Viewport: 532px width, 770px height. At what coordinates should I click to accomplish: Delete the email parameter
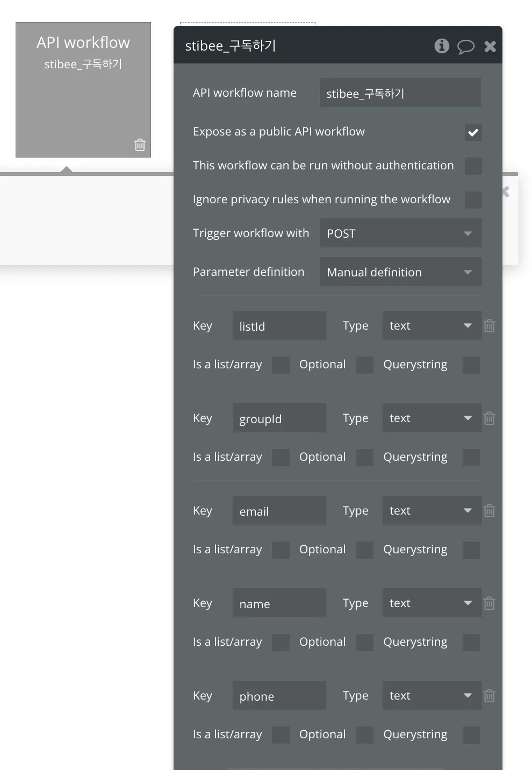coord(490,511)
